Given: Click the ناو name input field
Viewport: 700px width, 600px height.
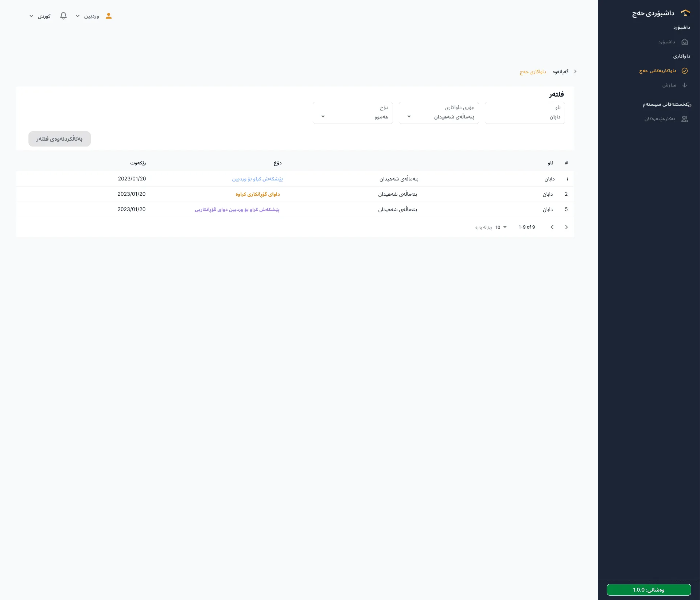Looking at the screenshot, I should click(525, 113).
